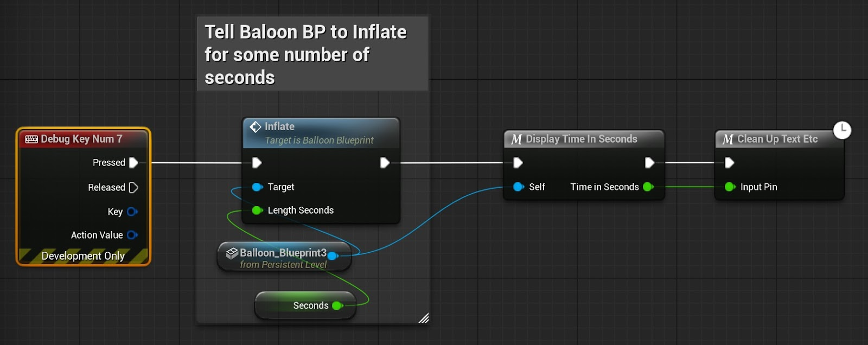The width and height of the screenshot is (868, 345).
Task: Click the comment box resize handle
Action: point(424,318)
